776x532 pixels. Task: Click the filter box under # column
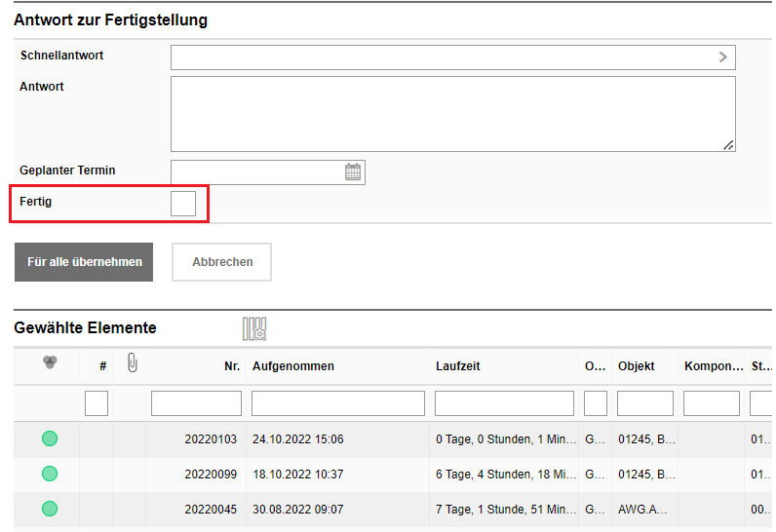pyautogui.click(x=97, y=403)
